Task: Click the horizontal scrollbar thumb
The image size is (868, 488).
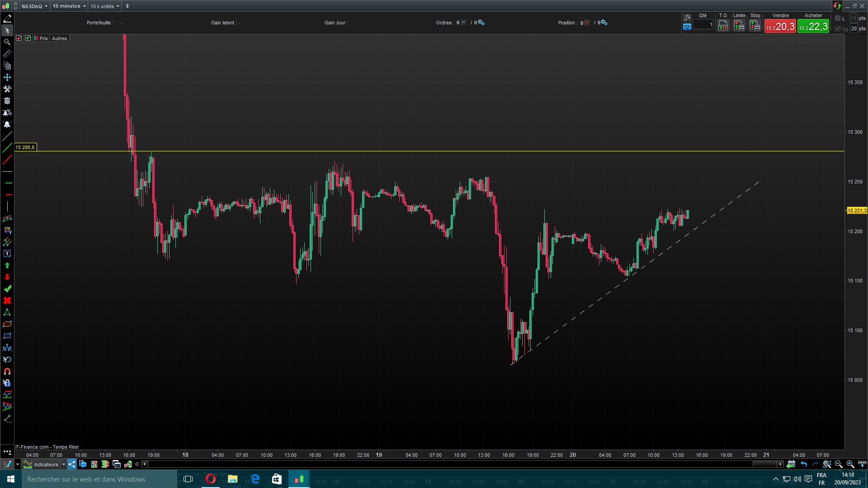Action: [765, 464]
